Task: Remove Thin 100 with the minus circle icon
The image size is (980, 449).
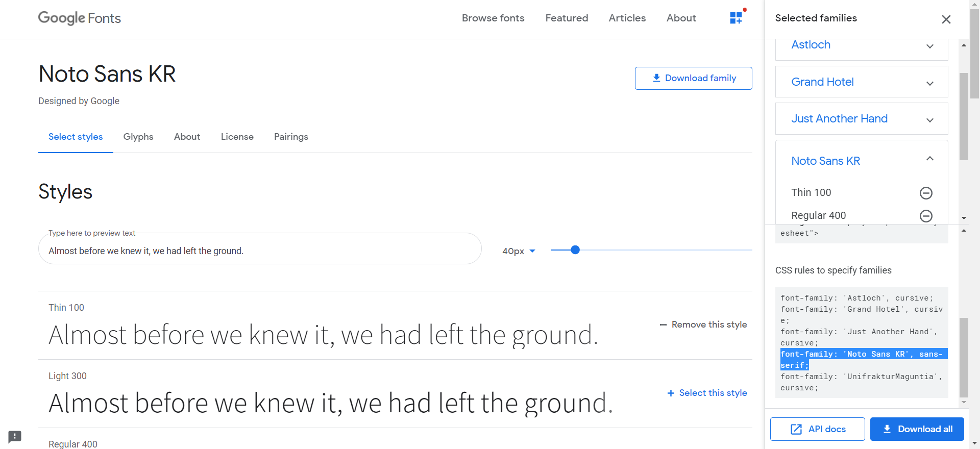Action: click(x=926, y=193)
